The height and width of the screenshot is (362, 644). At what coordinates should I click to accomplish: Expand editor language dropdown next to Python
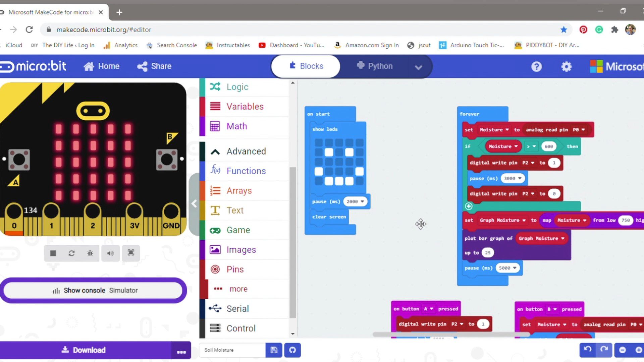click(418, 67)
